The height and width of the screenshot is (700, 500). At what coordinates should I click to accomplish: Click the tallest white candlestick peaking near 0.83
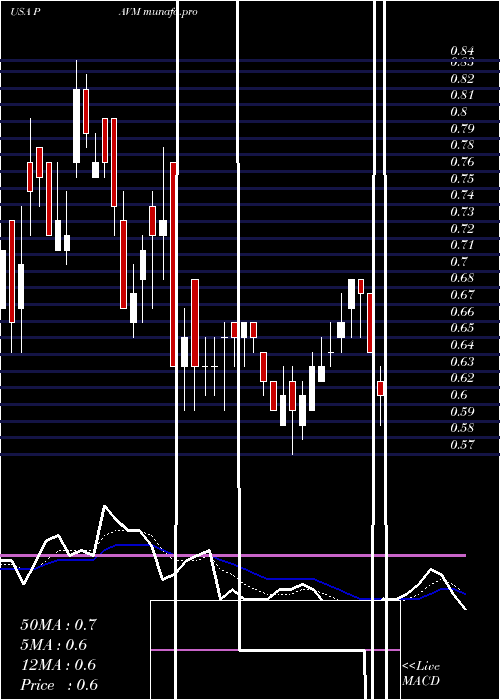tap(76, 126)
